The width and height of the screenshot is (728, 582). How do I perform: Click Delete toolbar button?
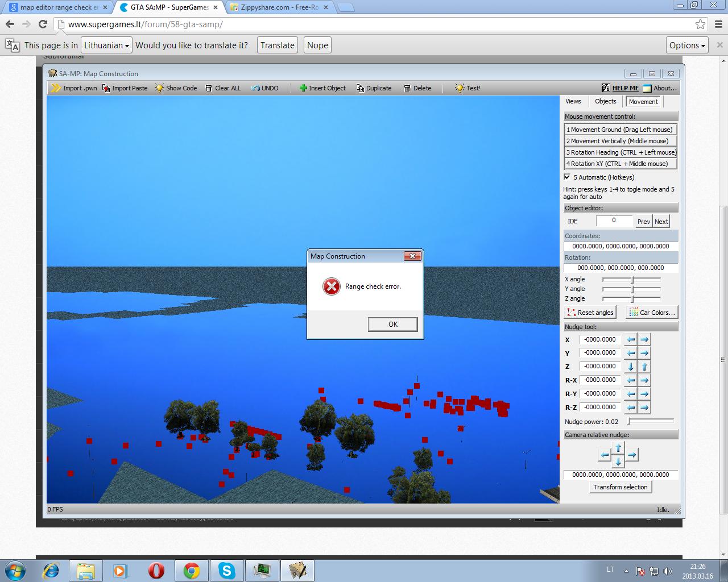pyautogui.click(x=417, y=88)
